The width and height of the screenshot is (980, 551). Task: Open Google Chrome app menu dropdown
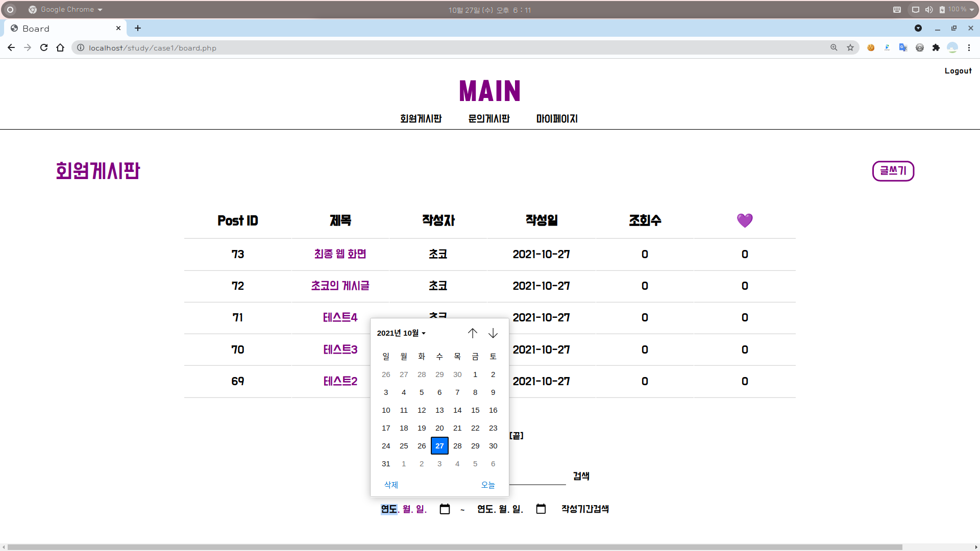[x=66, y=10]
